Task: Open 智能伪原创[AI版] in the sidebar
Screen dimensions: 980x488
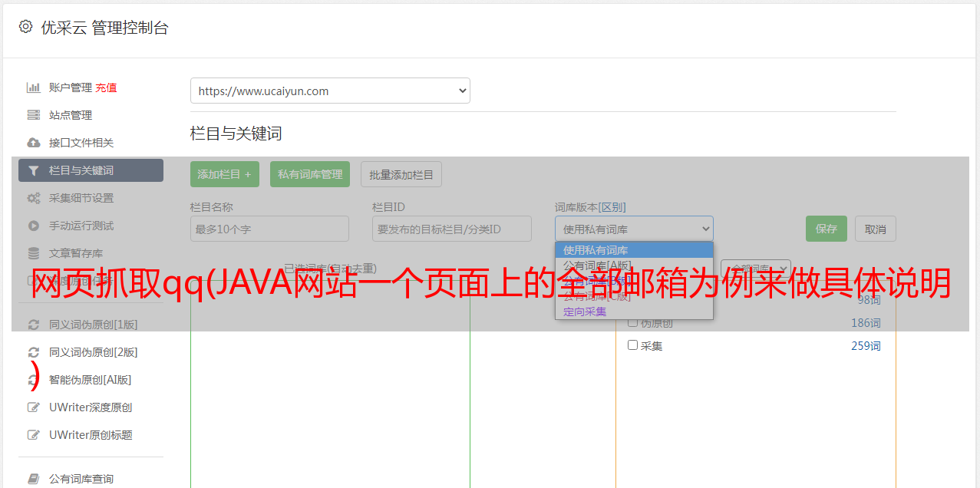Action: (x=91, y=380)
